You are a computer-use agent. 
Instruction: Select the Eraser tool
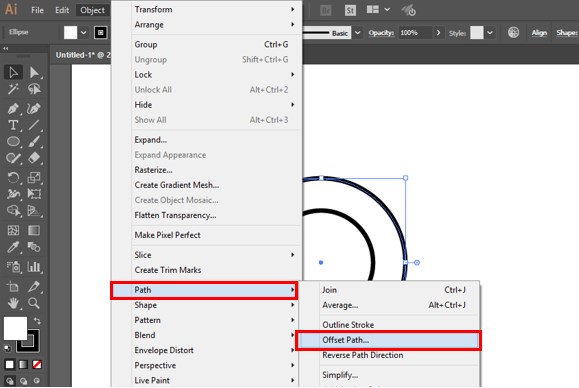(34, 158)
